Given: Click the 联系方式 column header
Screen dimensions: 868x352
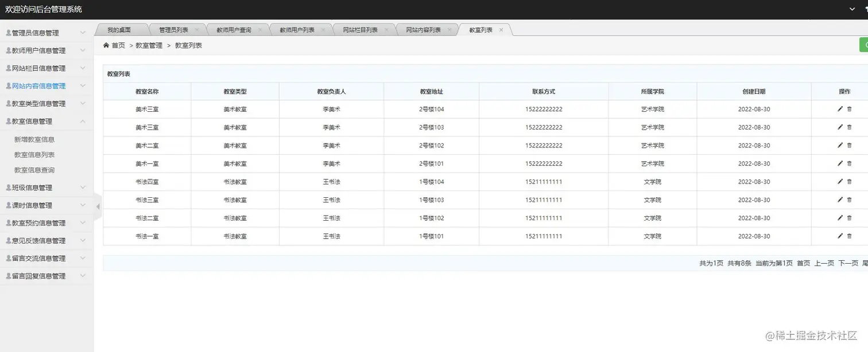Looking at the screenshot, I should pyautogui.click(x=544, y=92).
